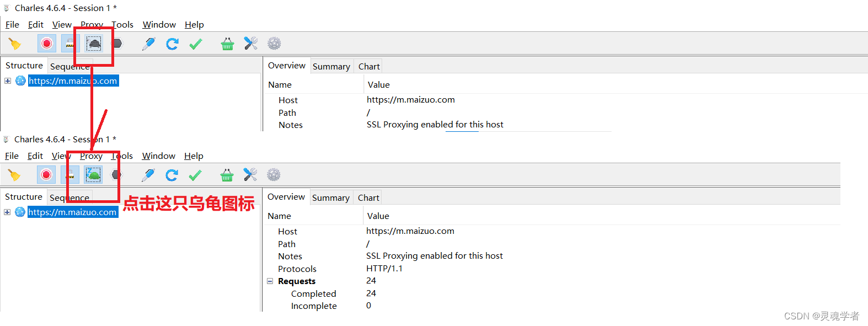Click Host value https://m.maizuo.com in lower window
Viewport: 868px width, 326px height.
[x=410, y=231]
